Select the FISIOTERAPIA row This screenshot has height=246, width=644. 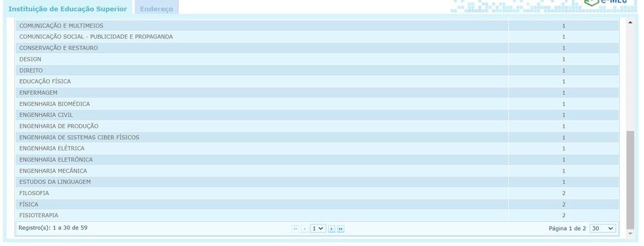click(317, 215)
